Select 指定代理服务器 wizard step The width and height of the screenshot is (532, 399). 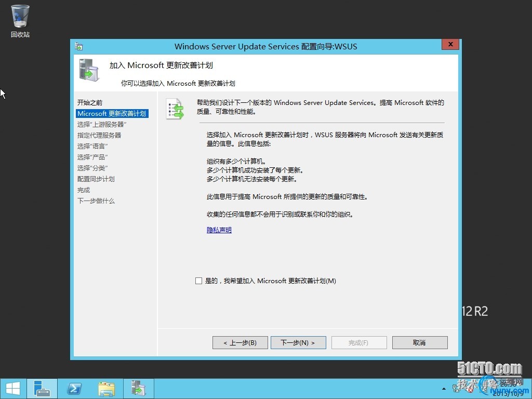[99, 136]
